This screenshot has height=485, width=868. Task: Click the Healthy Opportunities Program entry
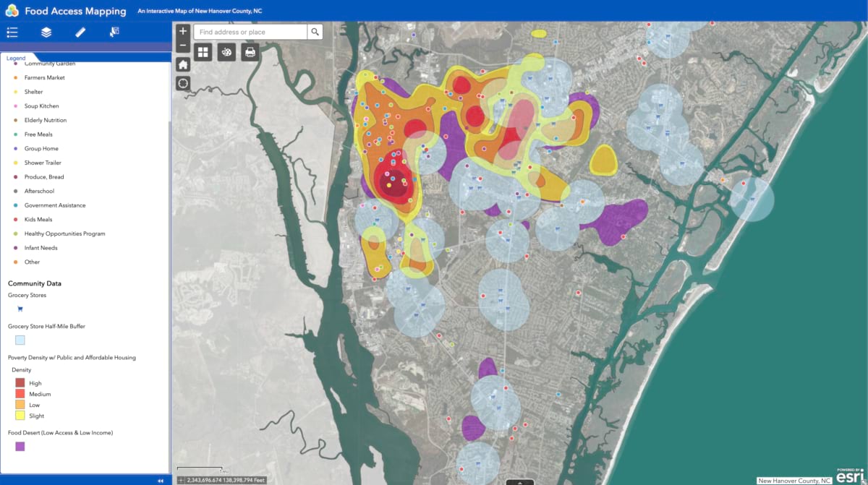[64, 233]
